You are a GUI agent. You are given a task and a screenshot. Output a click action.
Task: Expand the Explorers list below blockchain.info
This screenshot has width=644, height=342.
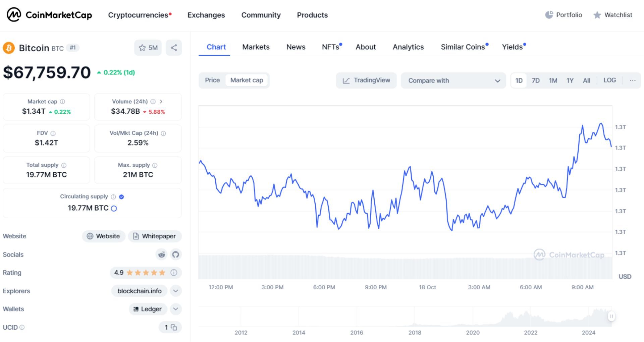(175, 291)
